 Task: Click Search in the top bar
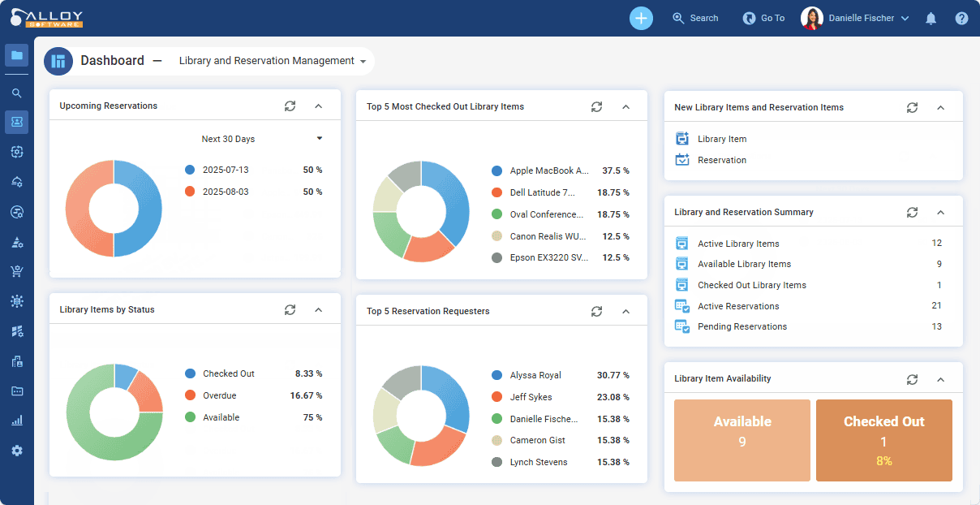tap(695, 18)
